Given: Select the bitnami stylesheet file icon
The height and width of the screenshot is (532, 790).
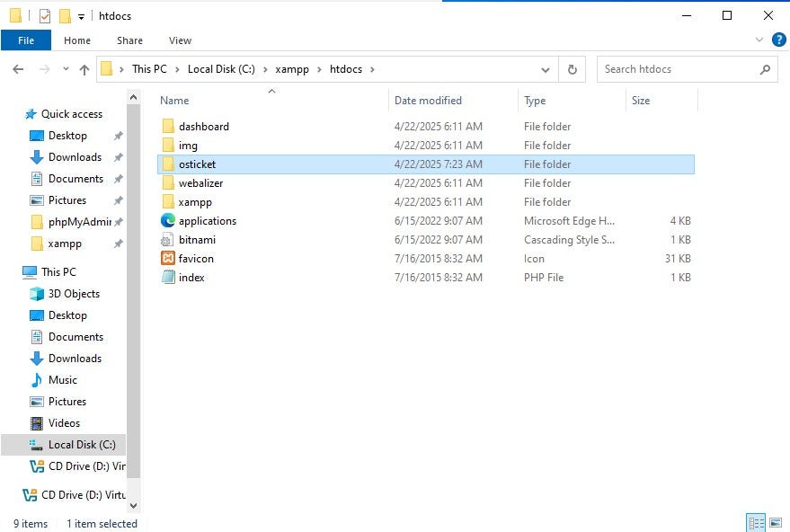Looking at the screenshot, I should click(167, 240).
